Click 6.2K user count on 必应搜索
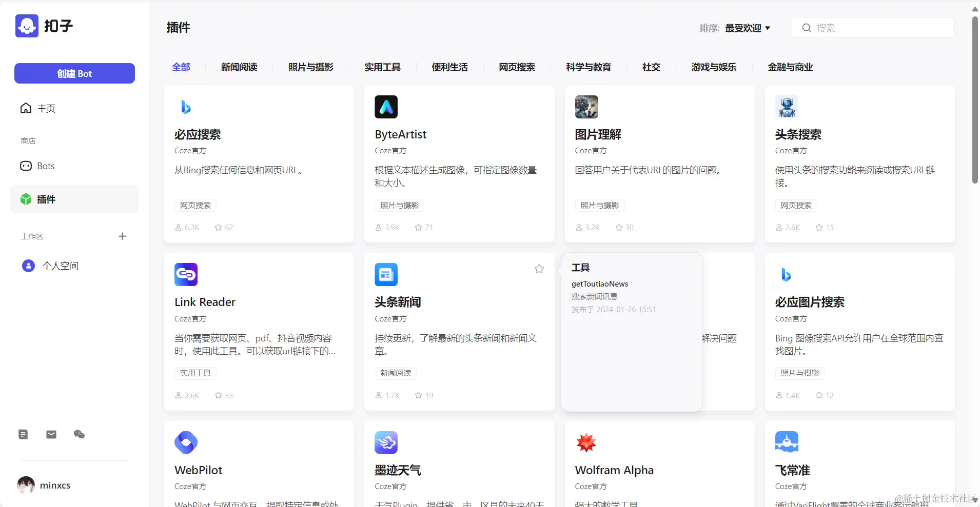The height and width of the screenshot is (507, 980). [x=192, y=227]
